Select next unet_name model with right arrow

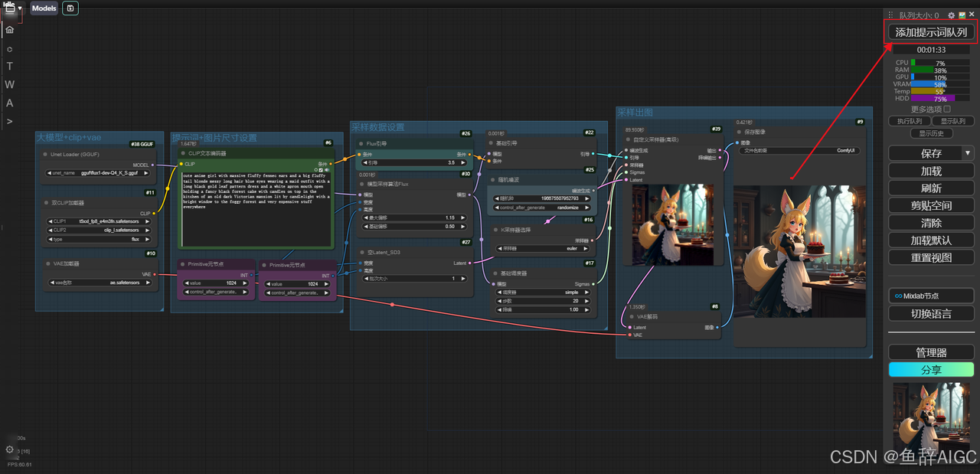[x=147, y=173]
